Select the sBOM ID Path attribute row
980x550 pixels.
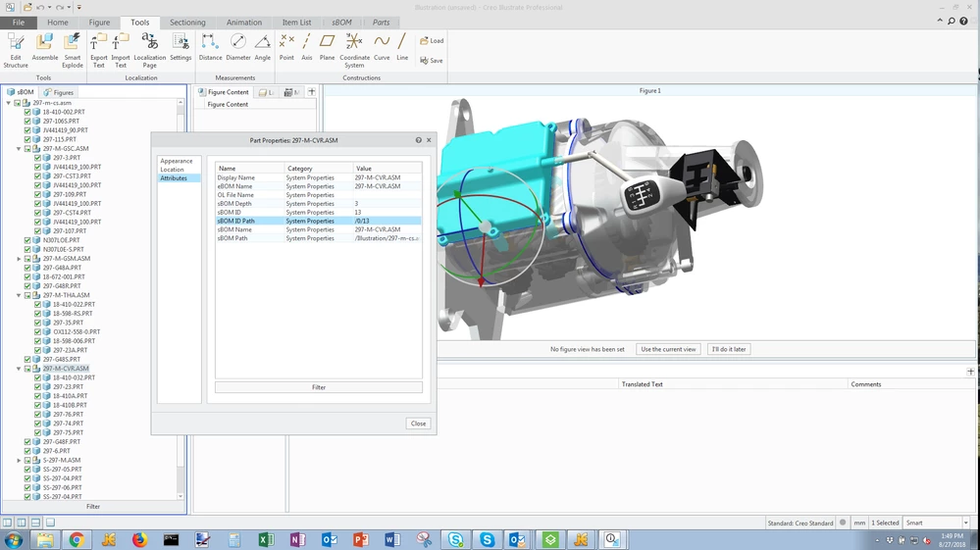[x=318, y=221]
